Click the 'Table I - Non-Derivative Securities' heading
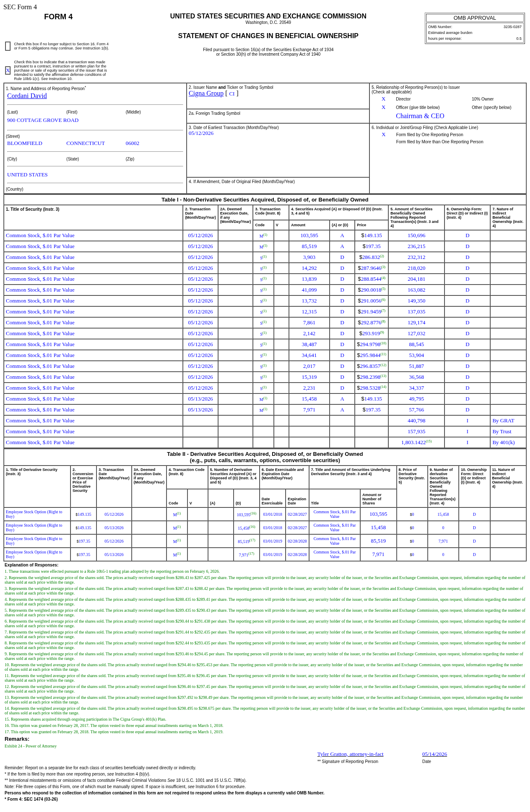The image size is (530, 812). click(x=265, y=200)
